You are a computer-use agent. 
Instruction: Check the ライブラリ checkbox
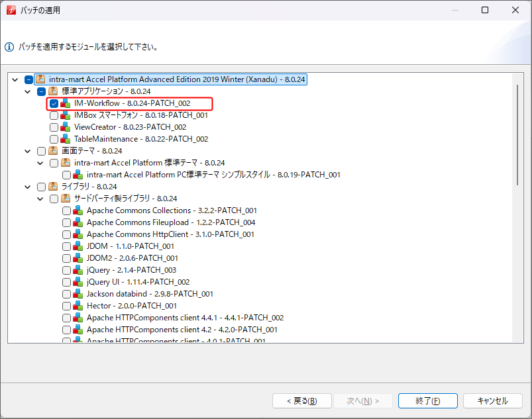[x=41, y=187]
